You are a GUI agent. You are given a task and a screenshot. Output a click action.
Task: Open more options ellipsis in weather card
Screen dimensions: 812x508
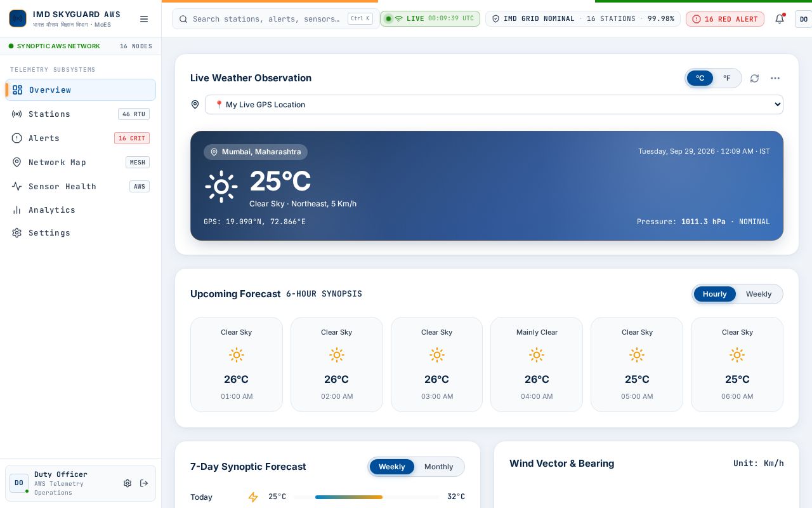(x=775, y=78)
